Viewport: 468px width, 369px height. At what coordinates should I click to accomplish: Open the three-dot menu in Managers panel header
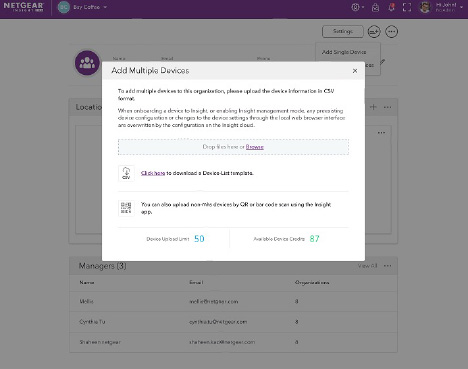[x=387, y=266]
